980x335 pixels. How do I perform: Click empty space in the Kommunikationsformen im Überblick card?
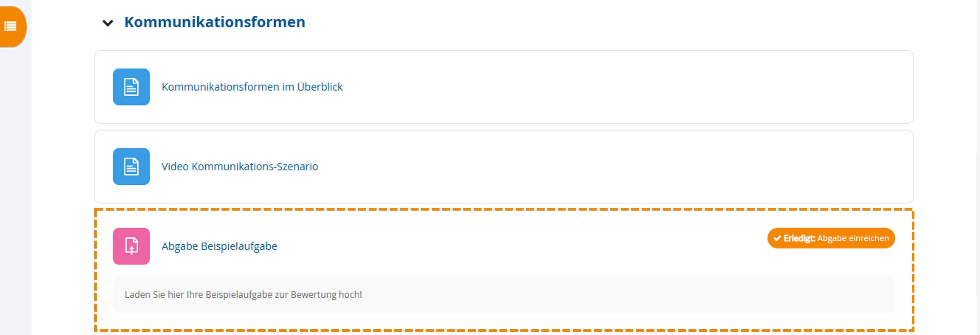pos(609,87)
